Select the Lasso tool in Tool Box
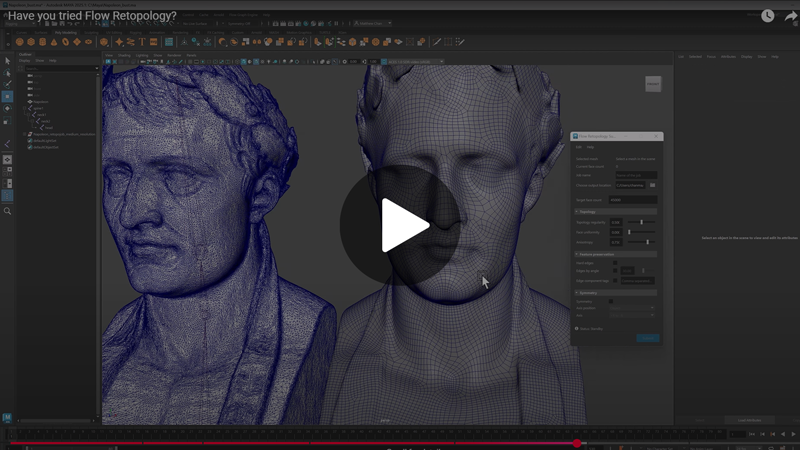Viewport: 800px width, 450px height. click(7, 73)
